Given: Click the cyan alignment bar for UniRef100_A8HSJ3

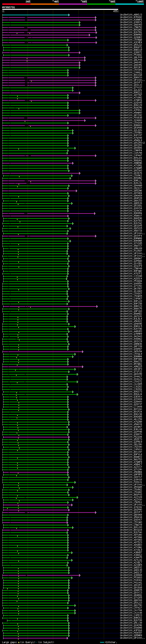Looking at the screenshot, I should (36, 15).
